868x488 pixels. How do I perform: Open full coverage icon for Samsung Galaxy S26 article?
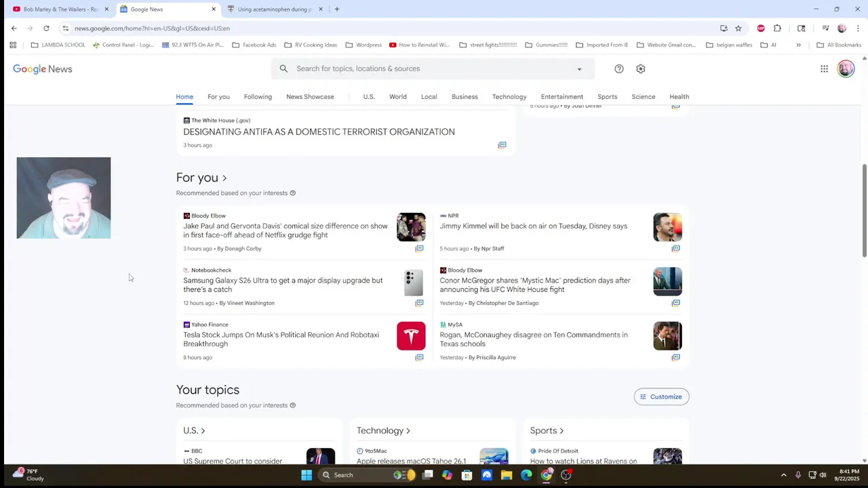tap(419, 303)
